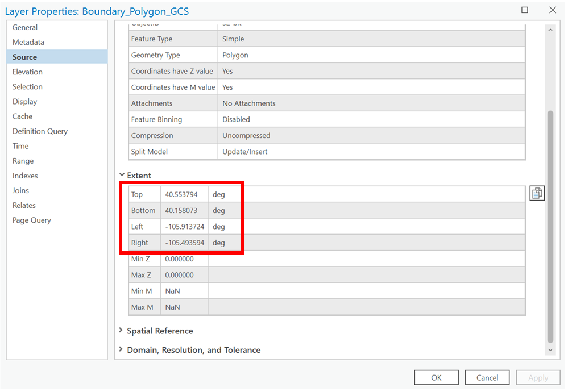Maximize the Layer Properties dialog
Image resolution: width=568 pixels, height=392 pixels.
(524, 10)
